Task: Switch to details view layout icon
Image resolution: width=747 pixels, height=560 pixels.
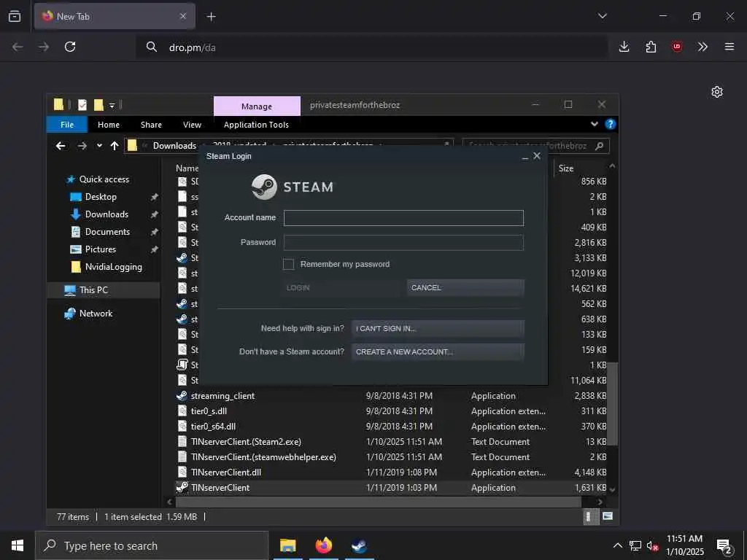Action: pos(589,517)
